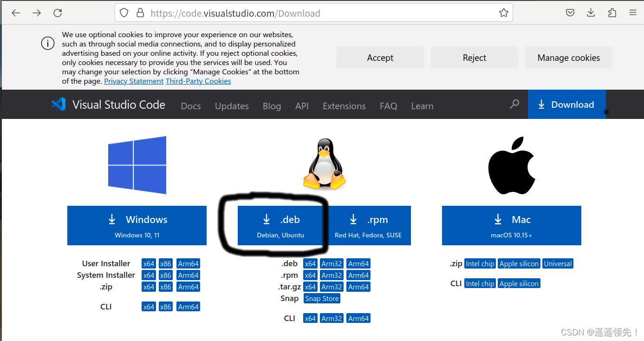This screenshot has height=341, width=644.
Task: Reject optional cookies
Action: coord(475,58)
